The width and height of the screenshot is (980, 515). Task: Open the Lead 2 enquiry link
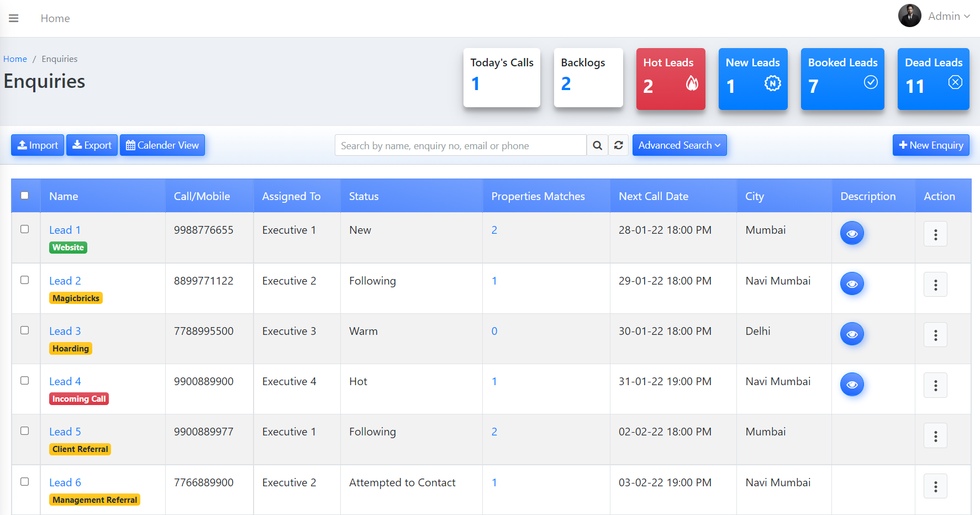pos(65,281)
